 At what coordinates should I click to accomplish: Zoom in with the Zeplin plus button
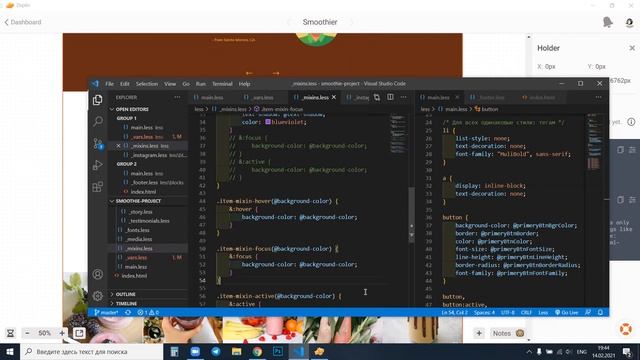[x=62, y=333]
